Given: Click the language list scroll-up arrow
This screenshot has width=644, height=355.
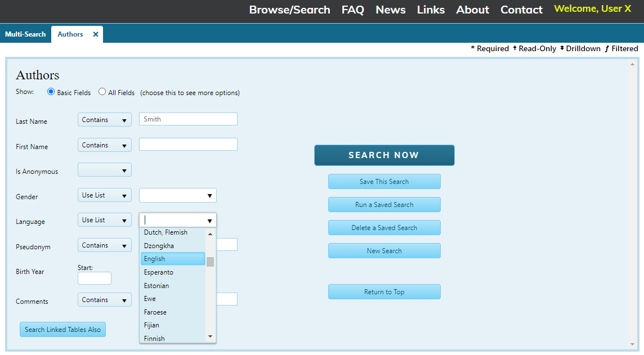Looking at the screenshot, I should [210, 234].
